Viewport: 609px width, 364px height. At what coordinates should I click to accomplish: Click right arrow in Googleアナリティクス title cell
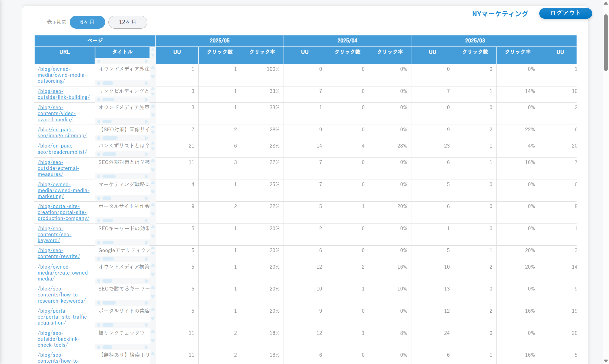click(x=146, y=259)
